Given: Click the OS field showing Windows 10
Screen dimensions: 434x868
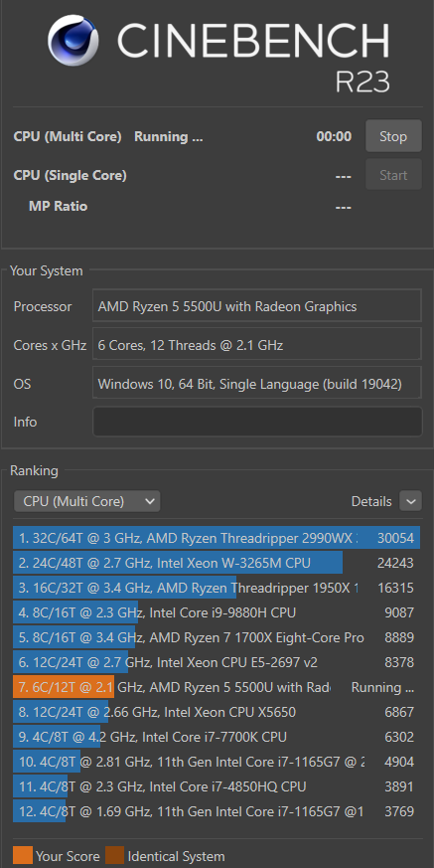Looking at the screenshot, I should click(x=257, y=383).
